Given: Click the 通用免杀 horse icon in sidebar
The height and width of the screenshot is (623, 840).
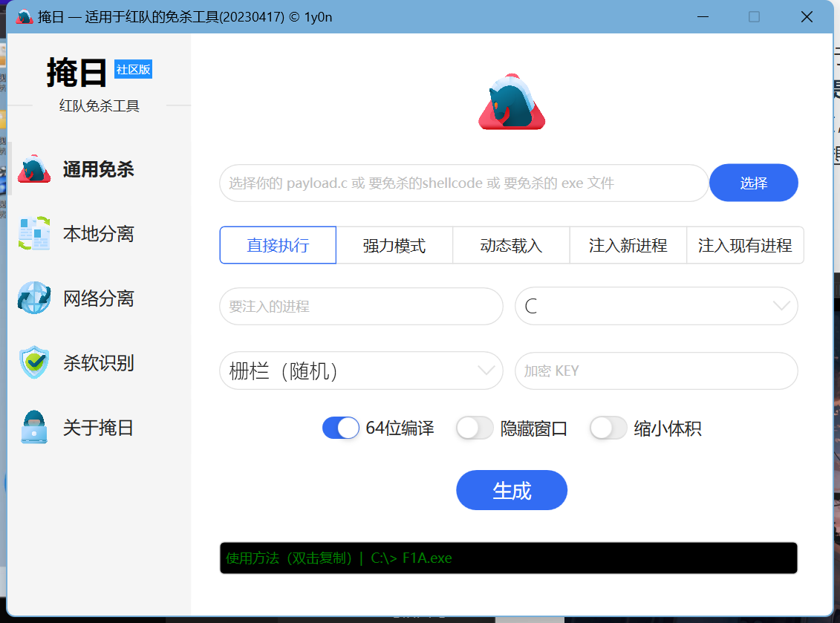Looking at the screenshot, I should (x=34, y=169).
